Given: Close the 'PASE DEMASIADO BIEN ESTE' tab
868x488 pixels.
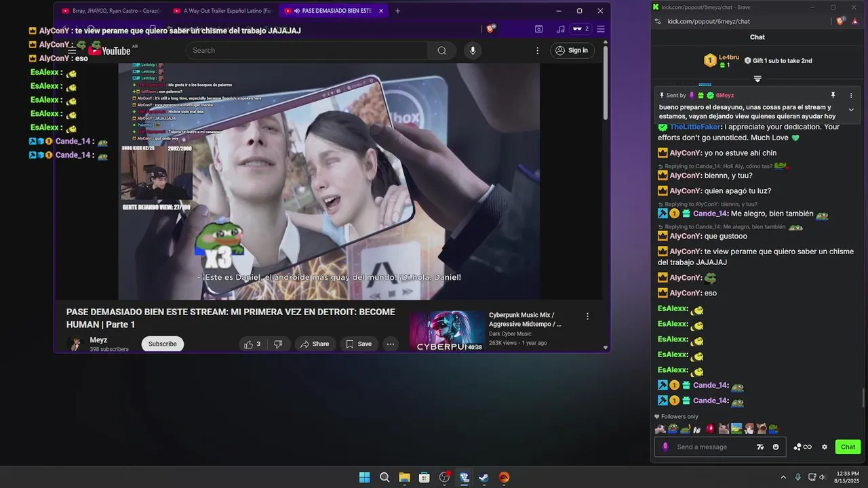Looking at the screenshot, I should (x=381, y=11).
